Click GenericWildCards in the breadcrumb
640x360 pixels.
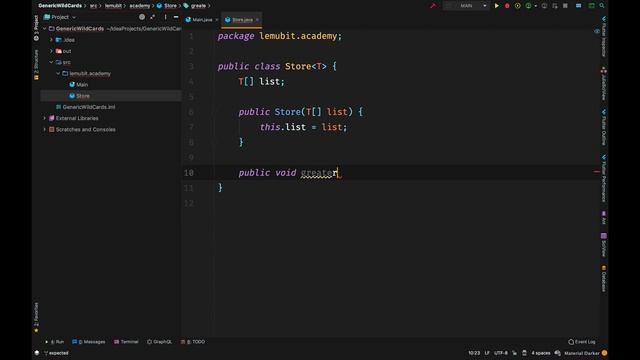(60, 6)
